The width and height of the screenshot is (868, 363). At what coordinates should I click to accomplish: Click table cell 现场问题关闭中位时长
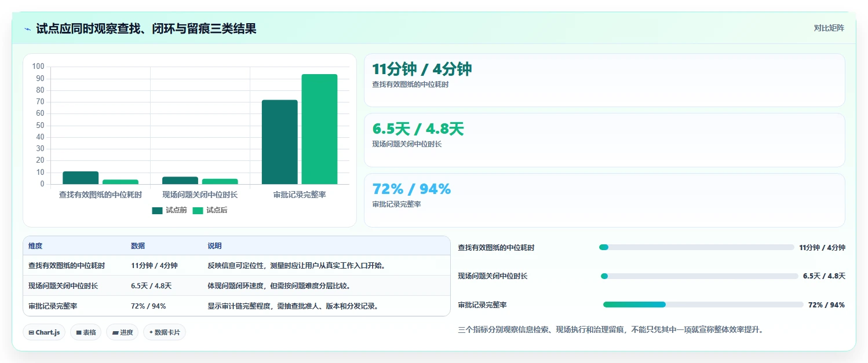click(x=63, y=286)
